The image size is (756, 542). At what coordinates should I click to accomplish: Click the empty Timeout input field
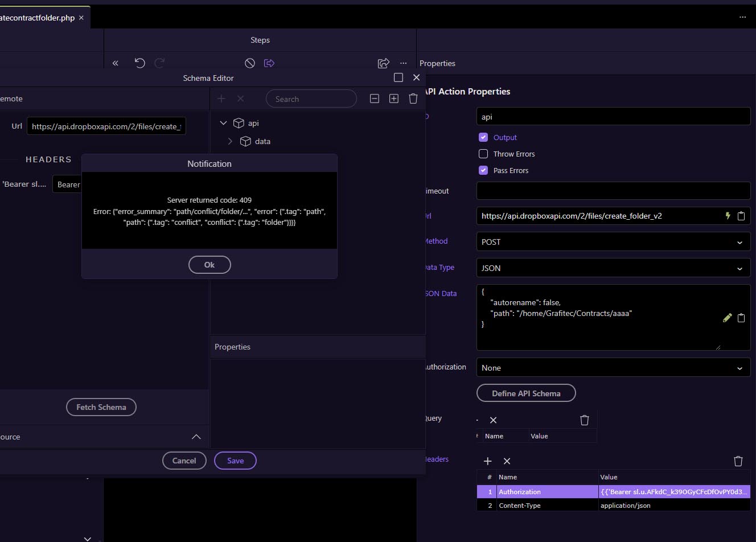click(x=613, y=191)
